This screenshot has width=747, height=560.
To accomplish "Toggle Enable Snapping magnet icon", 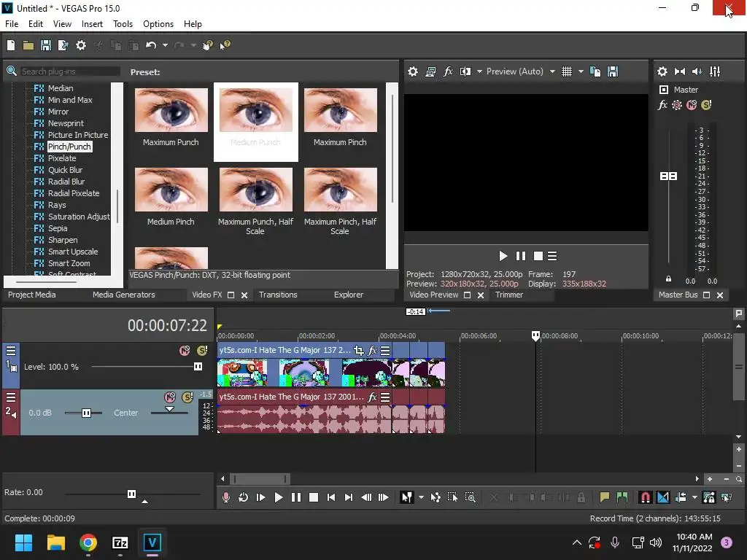I will [645, 497].
